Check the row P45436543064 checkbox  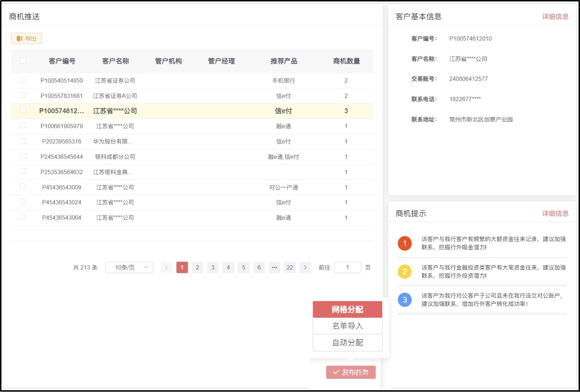point(23,217)
